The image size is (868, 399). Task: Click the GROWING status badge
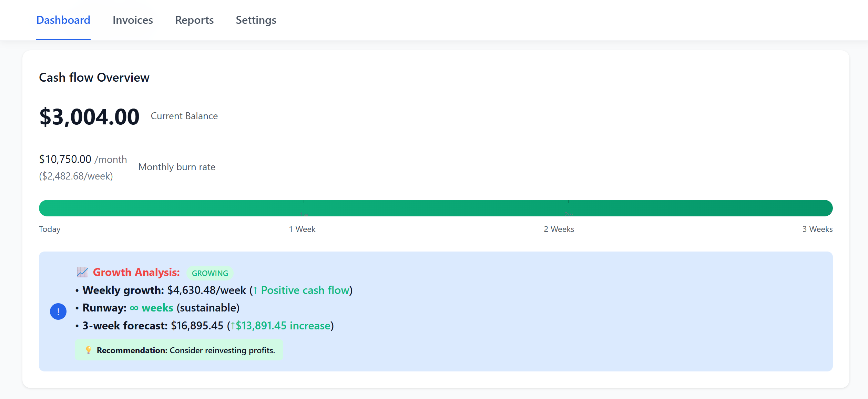point(210,273)
